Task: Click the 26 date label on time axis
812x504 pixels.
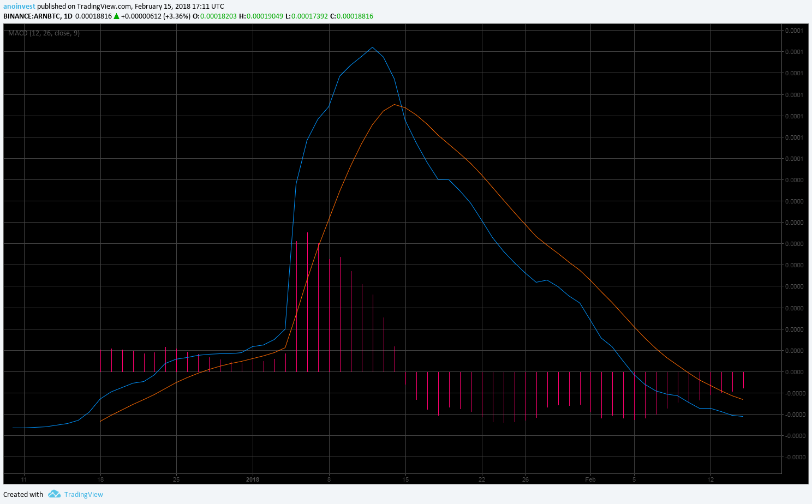Action: [525, 479]
